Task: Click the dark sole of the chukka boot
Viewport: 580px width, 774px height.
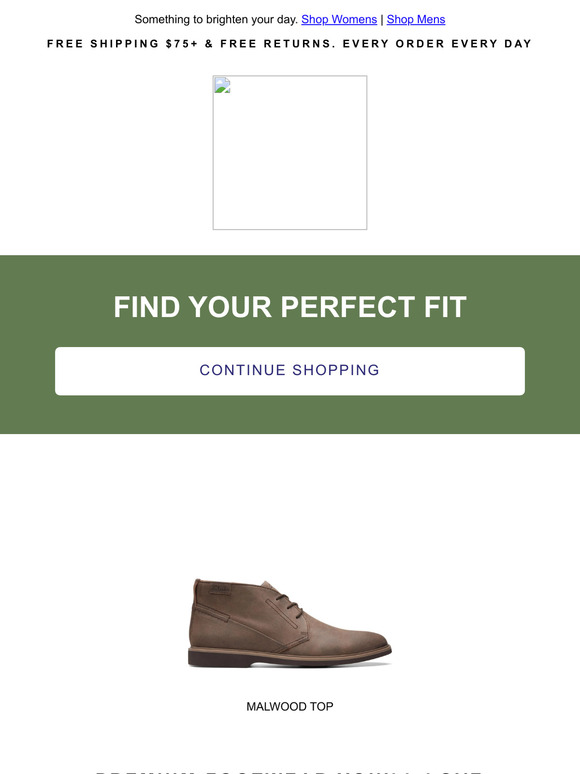Action: click(289, 659)
